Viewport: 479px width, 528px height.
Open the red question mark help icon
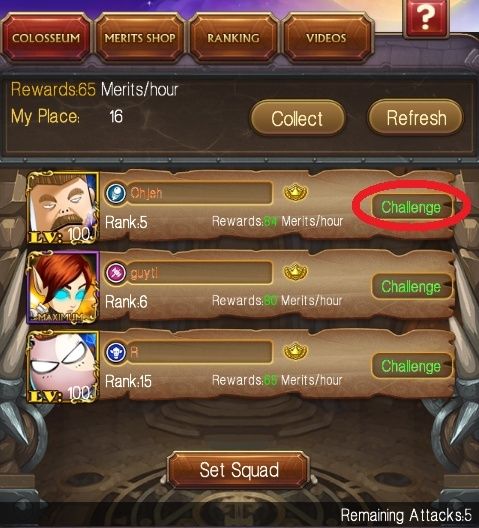(426, 17)
